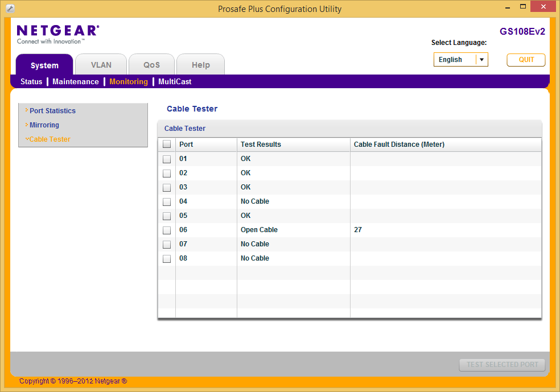Open the Monitoring submenu

tap(129, 82)
